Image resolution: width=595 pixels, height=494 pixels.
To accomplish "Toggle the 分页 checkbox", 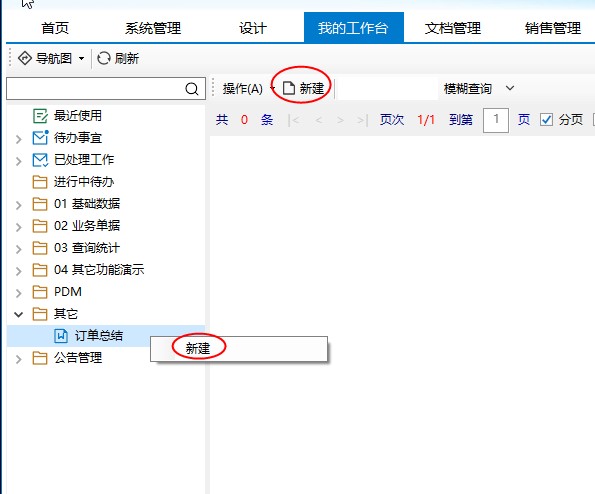I will pyautogui.click(x=546, y=120).
